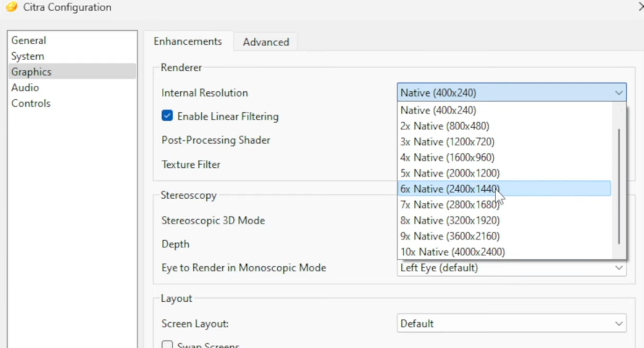Choose 2x Native (800x480) resolution

[504, 126]
